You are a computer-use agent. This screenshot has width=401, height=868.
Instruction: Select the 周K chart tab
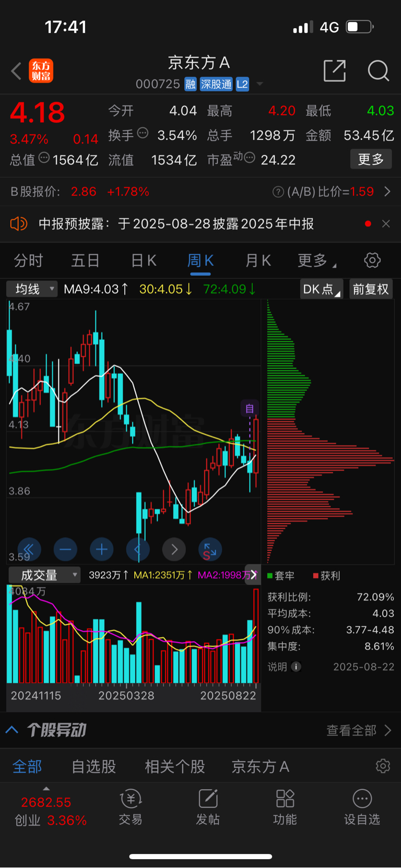pos(200,260)
